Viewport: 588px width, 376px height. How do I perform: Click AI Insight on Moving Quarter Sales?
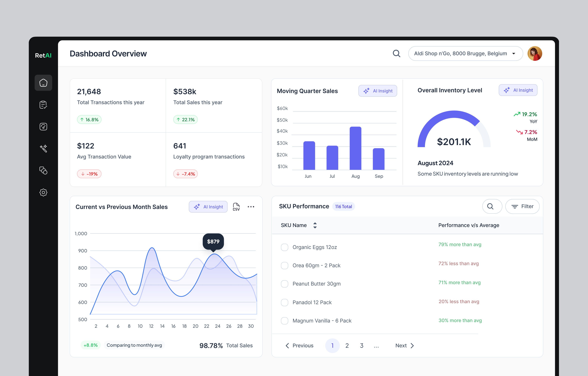tap(377, 91)
